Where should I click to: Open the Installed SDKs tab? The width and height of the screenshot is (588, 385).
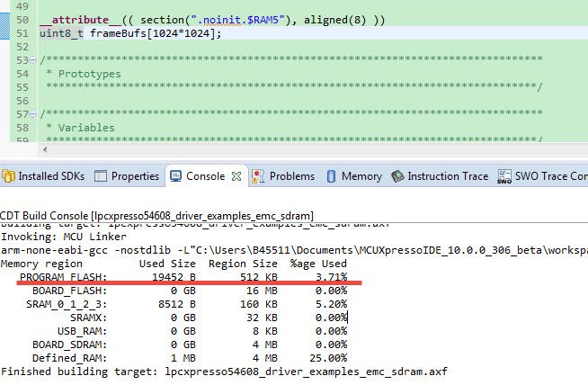(x=43, y=176)
